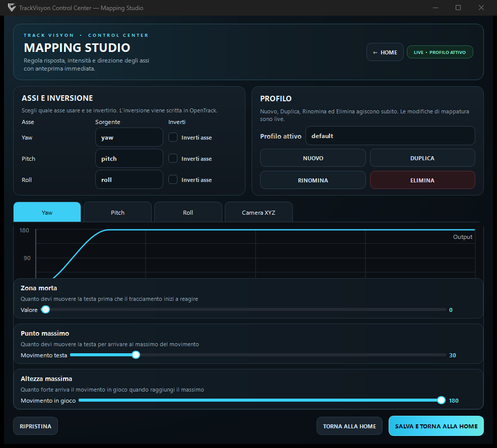Image resolution: width=497 pixels, height=448 pixels.
Task: Duplicate the profile with DUPLICA
Action: click(422, 158)
